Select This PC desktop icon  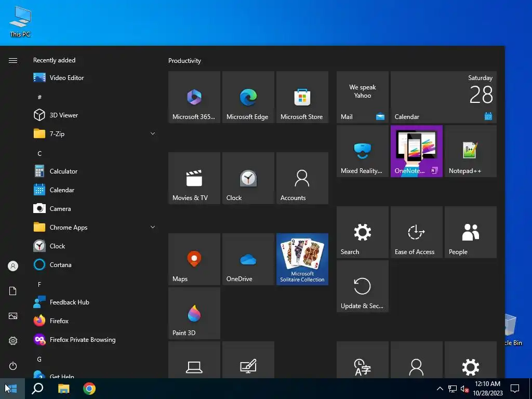pos(20,21)
